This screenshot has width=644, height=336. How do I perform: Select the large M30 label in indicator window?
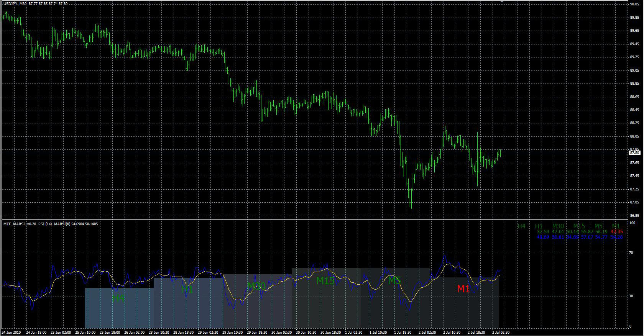tap(256, 286)
